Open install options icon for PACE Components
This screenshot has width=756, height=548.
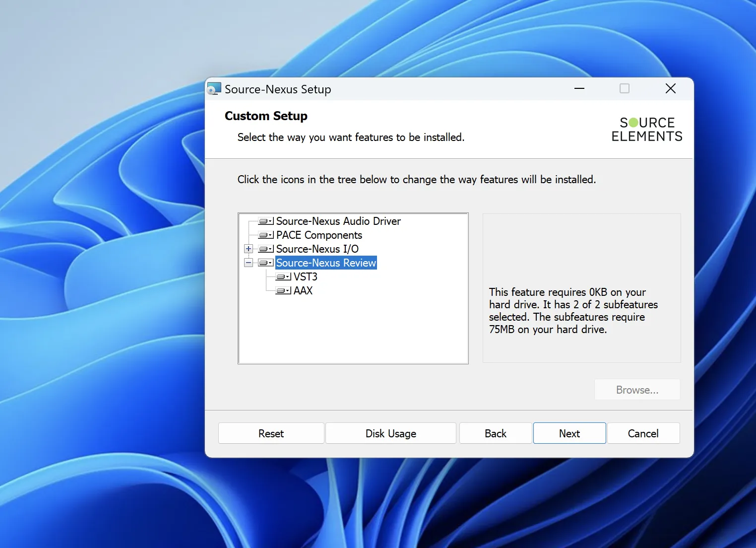(266, 235)
